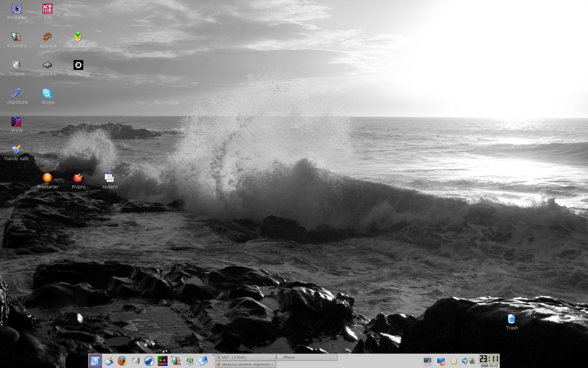
Task: Launch GQview from the panel
Action: click(x=162, y=361)
